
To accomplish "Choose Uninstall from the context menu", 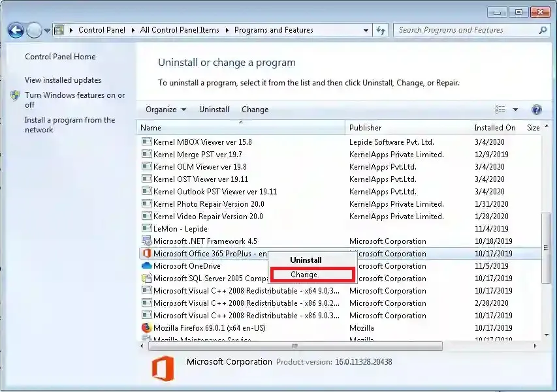I will click(x=305, y=260).
